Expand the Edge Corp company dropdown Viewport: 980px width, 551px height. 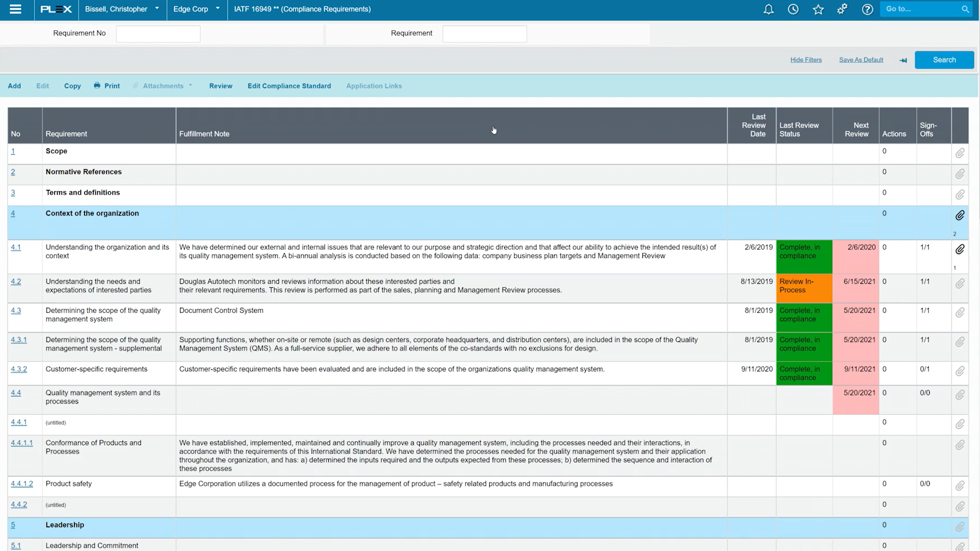(196, 9)
